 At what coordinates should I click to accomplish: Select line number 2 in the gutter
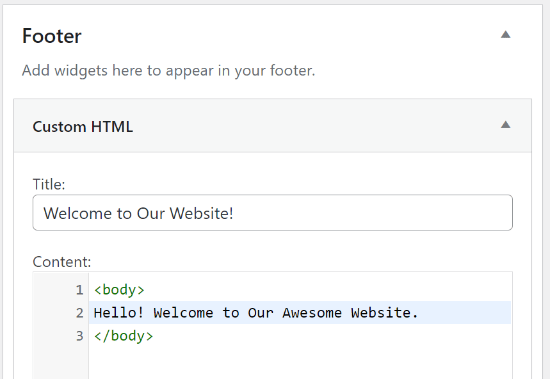click(80, 313)
